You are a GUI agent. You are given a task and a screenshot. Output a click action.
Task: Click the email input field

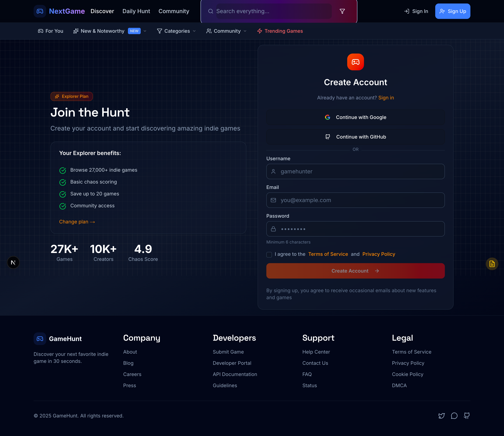pyautogui.click(x=355, y=200)
